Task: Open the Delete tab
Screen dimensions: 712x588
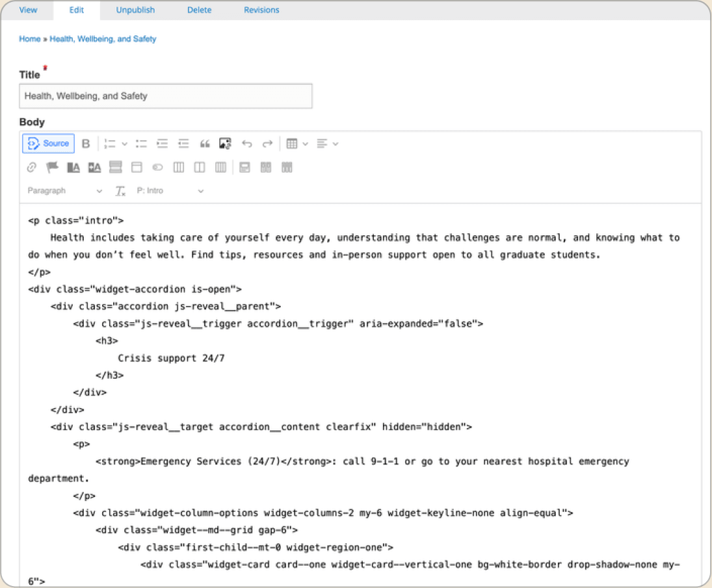Action: click(200, 10)
